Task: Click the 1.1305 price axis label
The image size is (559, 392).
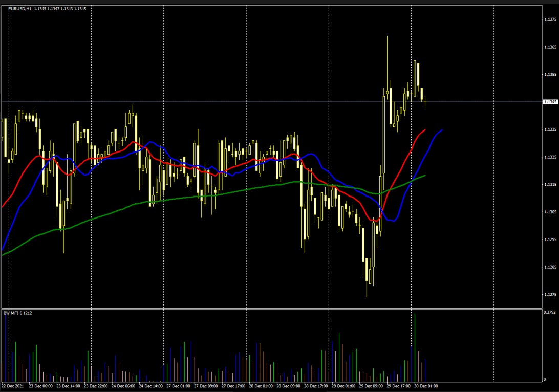Action: [x=550, y=212]
